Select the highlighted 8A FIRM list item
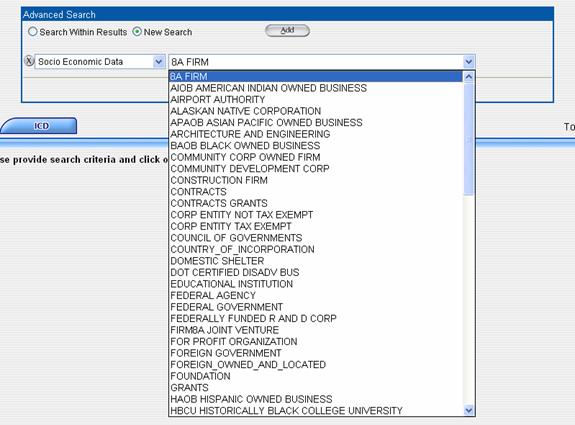575x425 pixels. tap(316, 77)
